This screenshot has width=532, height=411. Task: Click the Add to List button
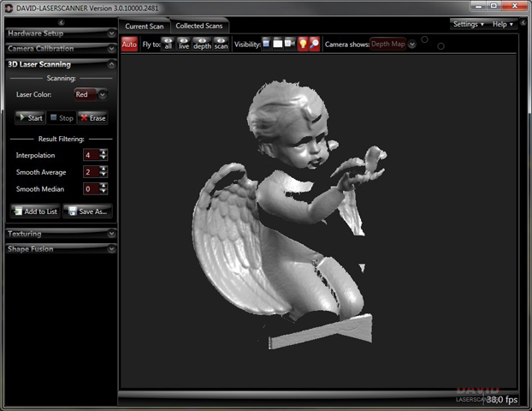click(x=35, y=211)
